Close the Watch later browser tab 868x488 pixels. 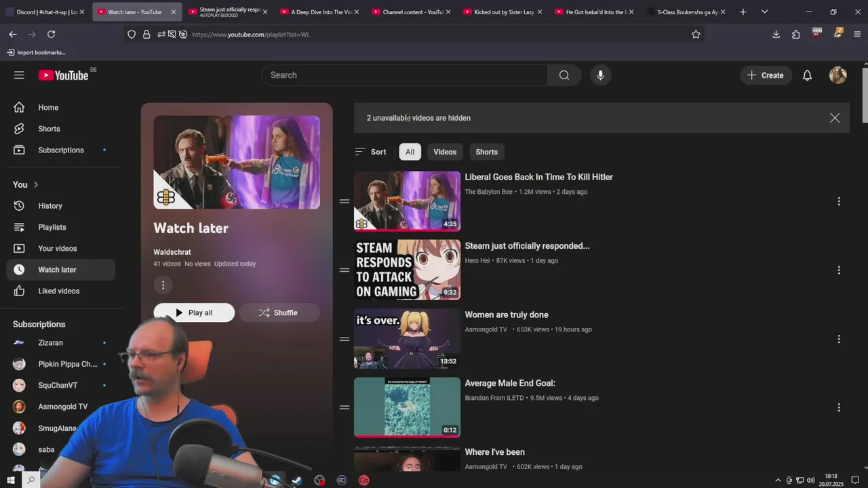[174, 12]
